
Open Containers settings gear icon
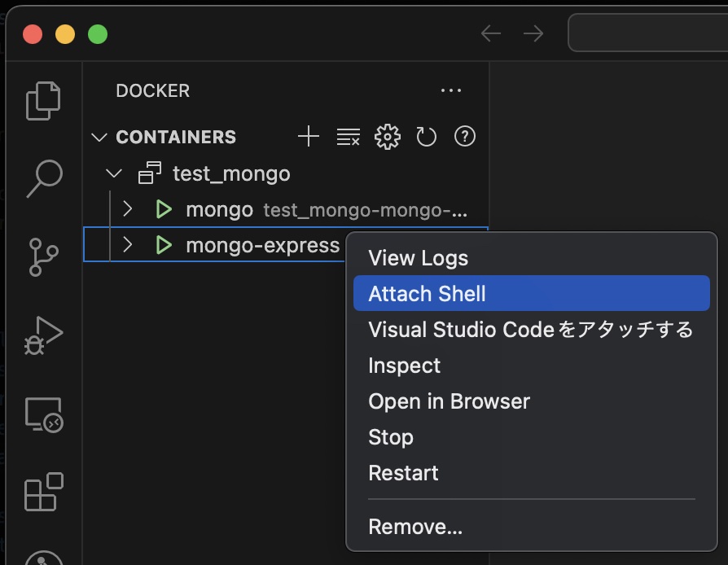pyautogui.click(x=388, y=137)
